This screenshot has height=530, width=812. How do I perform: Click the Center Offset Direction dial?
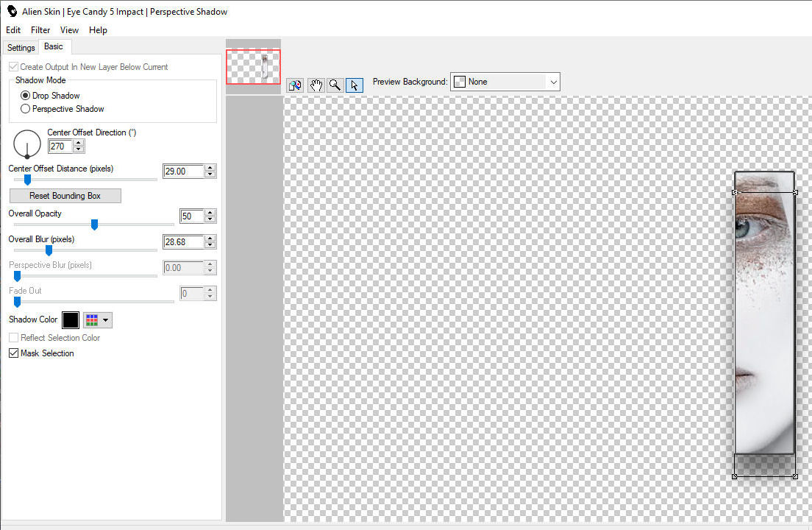pos(27,144)
